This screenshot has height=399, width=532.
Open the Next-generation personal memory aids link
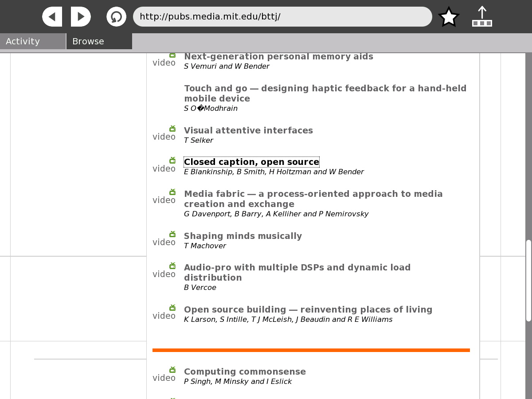(278, 57)
